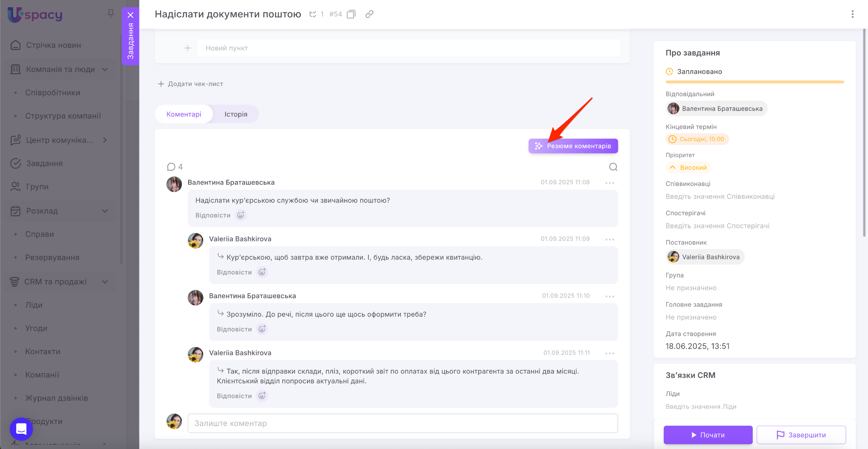Add emoji reaction to first comment
868x449 pixels.
241,215
